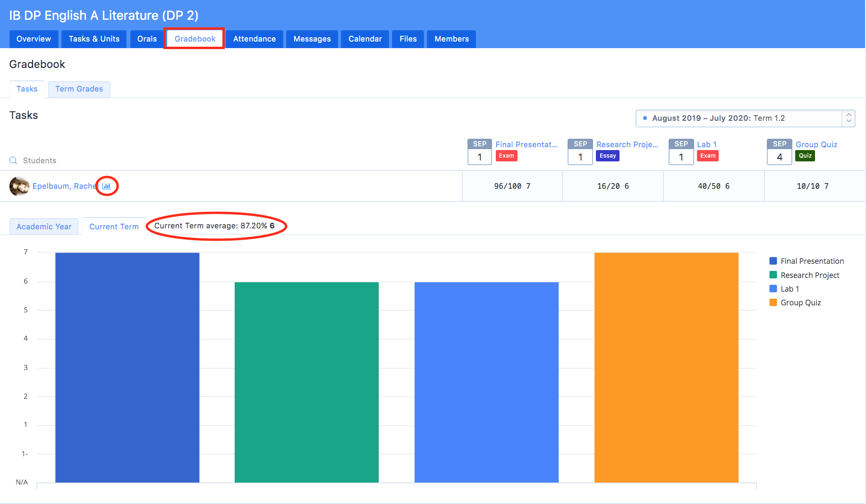Viewport: 866px width, 504px height.
Task: Switch to the Term Grades tab
Action: tap(79, 89)
